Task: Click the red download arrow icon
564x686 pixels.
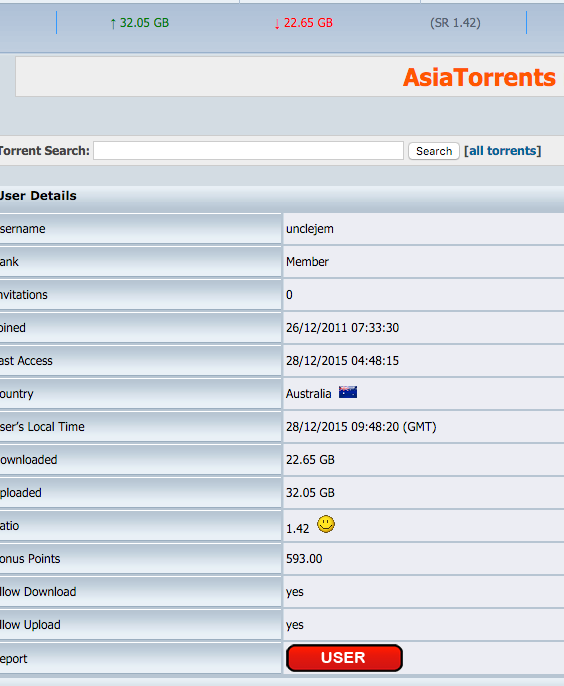Action: coord(277,23)
